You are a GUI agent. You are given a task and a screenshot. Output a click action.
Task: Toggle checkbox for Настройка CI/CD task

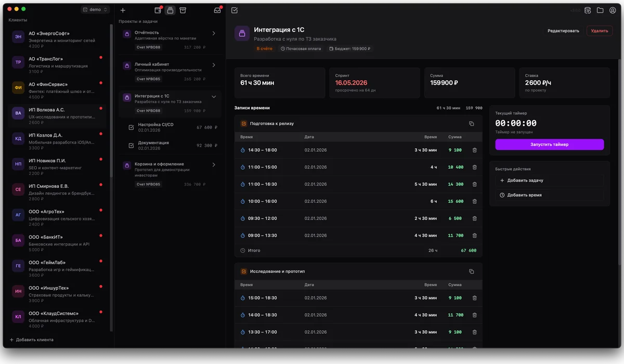pos(131,127)
